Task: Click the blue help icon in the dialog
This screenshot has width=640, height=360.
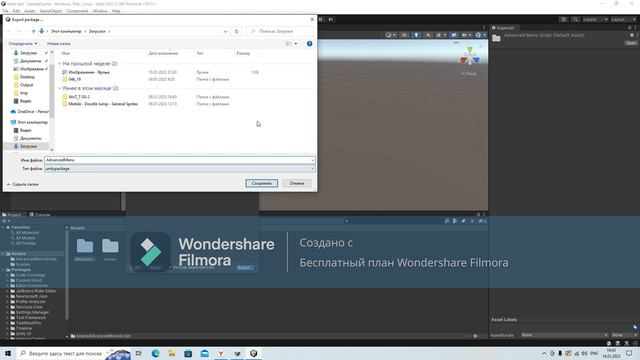Action: pyautogui.click(x=309, y=43)
